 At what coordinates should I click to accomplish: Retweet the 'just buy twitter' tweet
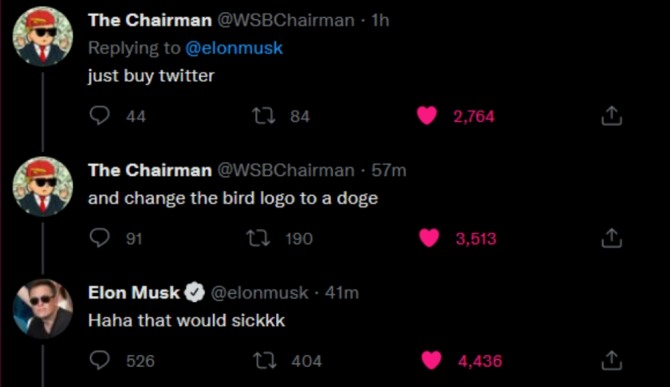(264, 116)
